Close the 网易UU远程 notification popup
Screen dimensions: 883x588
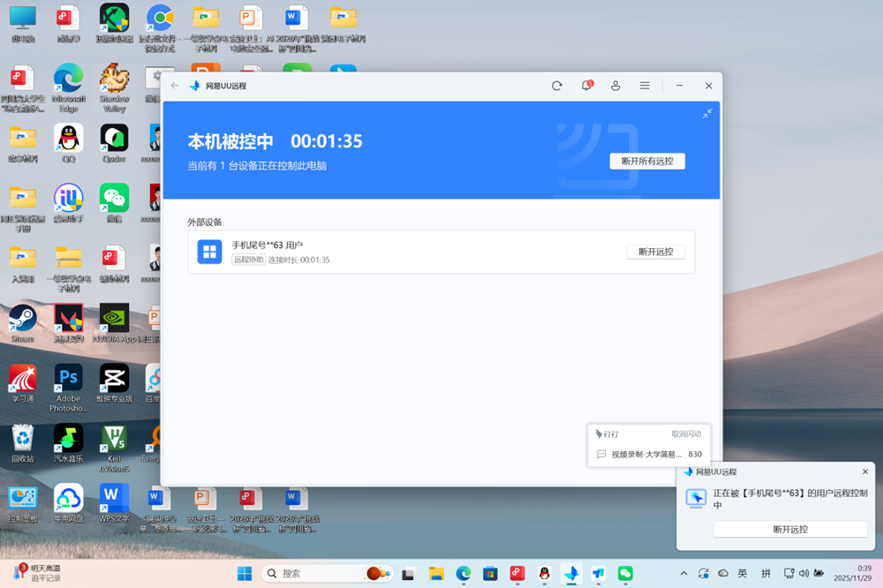(865, 471)
